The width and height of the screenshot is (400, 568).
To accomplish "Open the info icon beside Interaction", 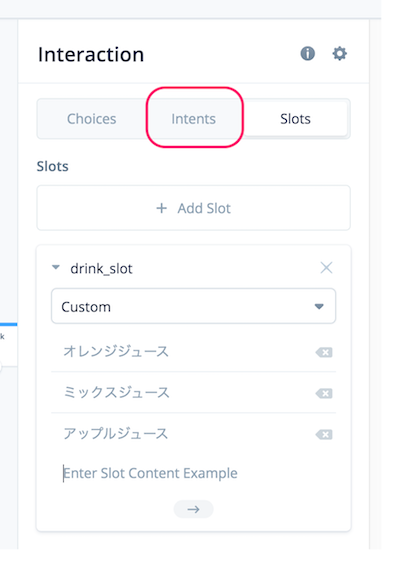I will click(x=308, y=54).
